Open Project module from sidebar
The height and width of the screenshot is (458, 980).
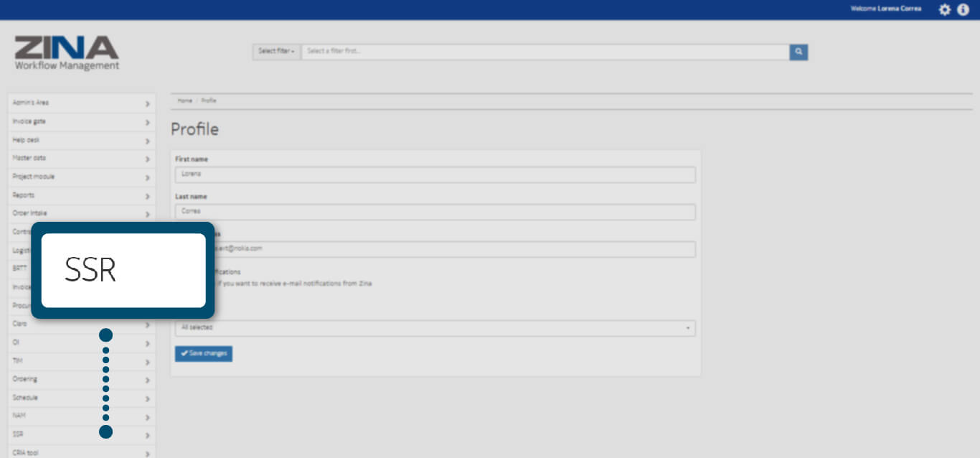pos(34,177)
